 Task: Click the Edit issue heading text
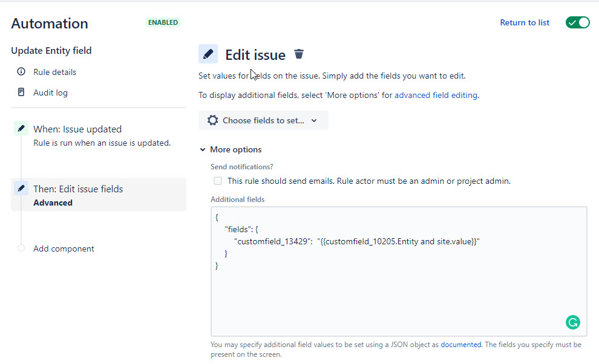[255, 54]
